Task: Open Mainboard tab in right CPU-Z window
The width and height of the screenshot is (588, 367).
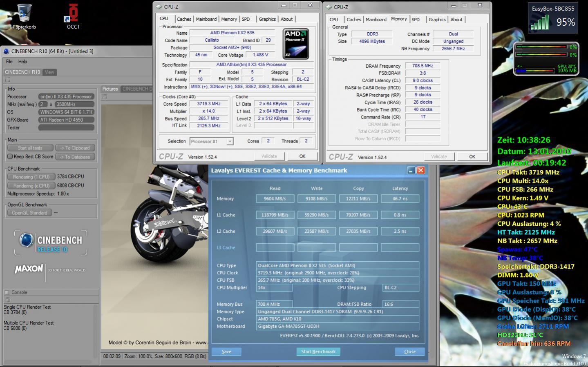Action: pos(376,20)
